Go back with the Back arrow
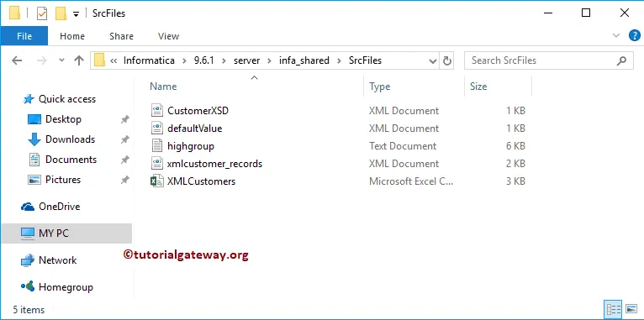 17,60
